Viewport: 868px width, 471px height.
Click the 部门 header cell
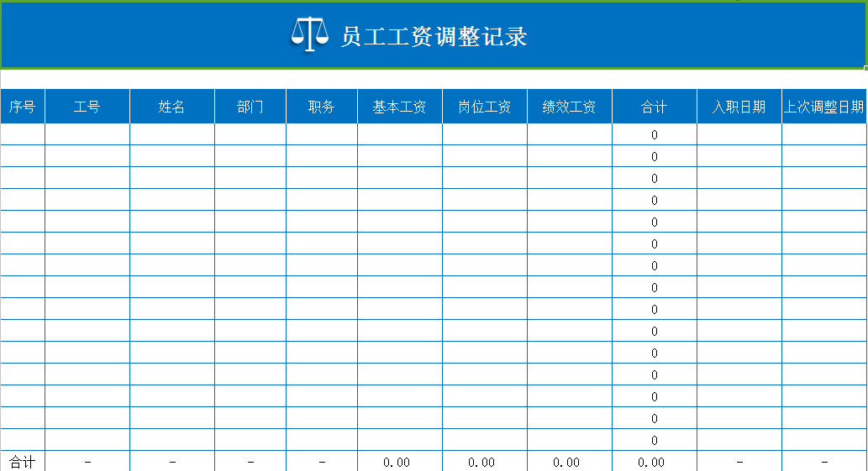pos(250,106)
